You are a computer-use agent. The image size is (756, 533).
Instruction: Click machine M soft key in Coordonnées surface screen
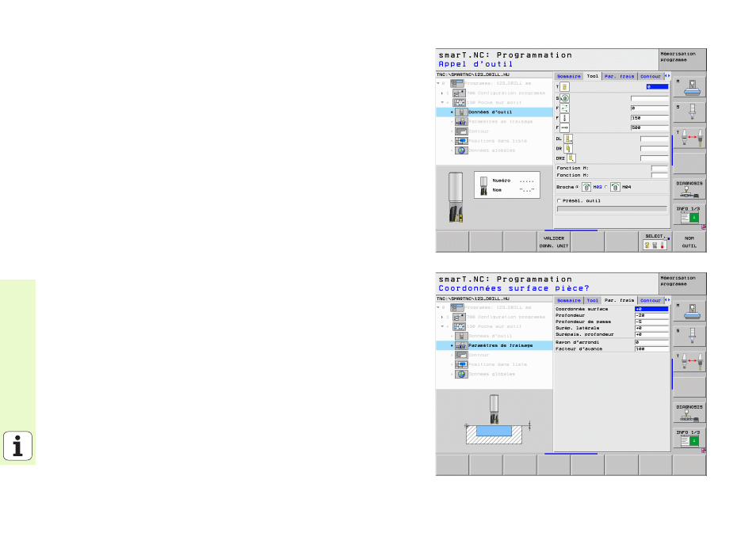click(689, 311)
